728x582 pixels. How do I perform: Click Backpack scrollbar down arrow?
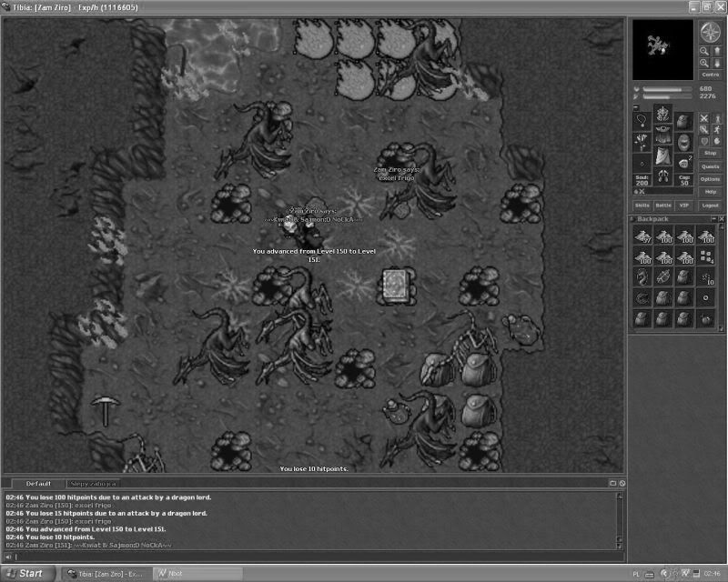[x=722, y=327]
